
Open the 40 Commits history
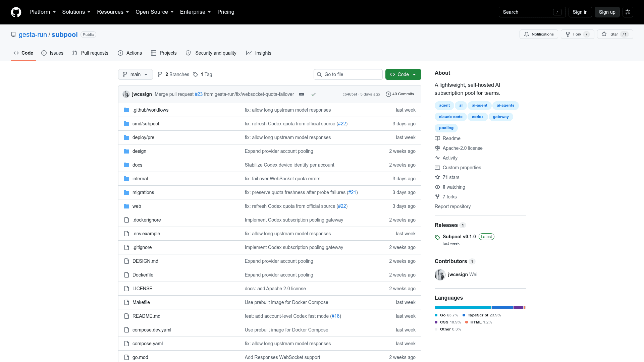400,94
